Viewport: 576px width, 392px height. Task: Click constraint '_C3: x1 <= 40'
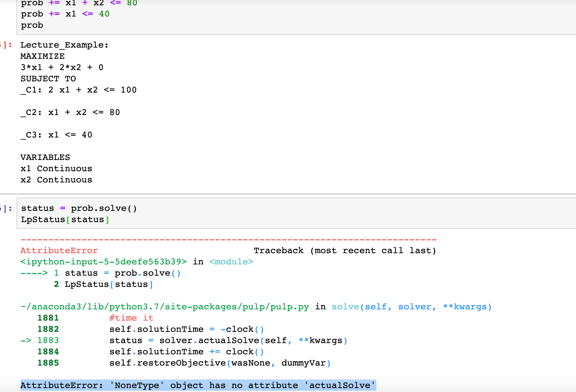click(x=56, y=135)
